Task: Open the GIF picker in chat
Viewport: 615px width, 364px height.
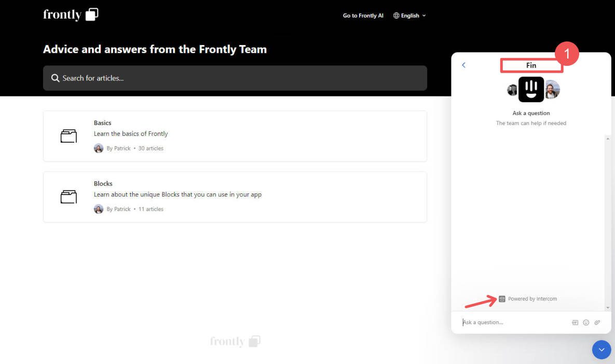Action: [x=575, y=322]
